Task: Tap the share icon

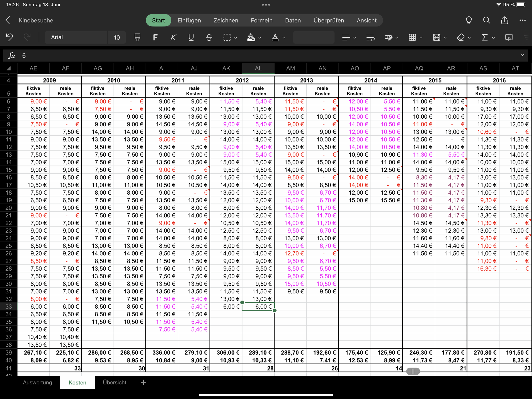Action: click(x=505, y=20)
